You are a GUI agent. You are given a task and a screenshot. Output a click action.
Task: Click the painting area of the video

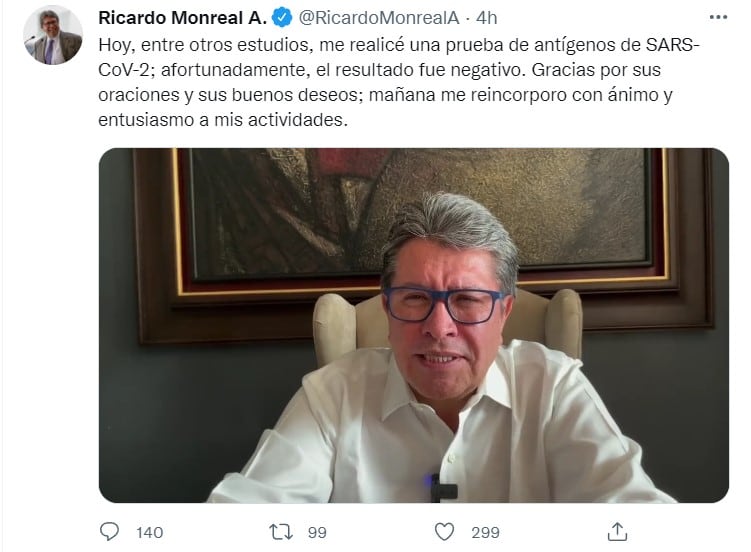click(x=417, y=211)
